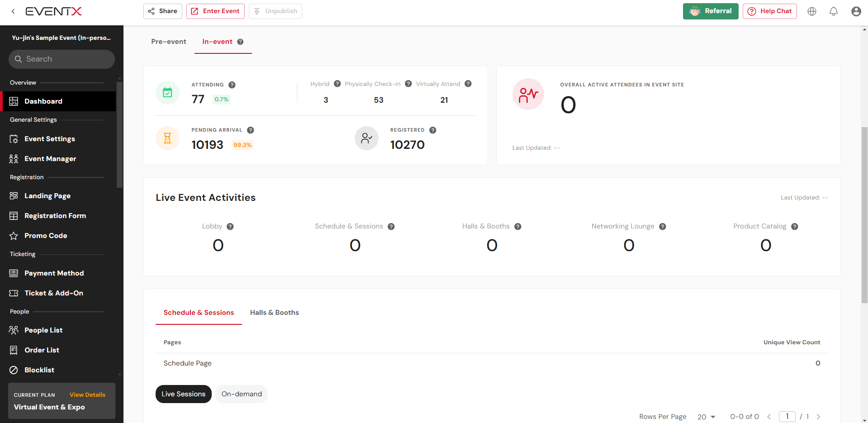Click the Attending help icon
Viewport: 868px width, 423px height.
tap(232, 85)
